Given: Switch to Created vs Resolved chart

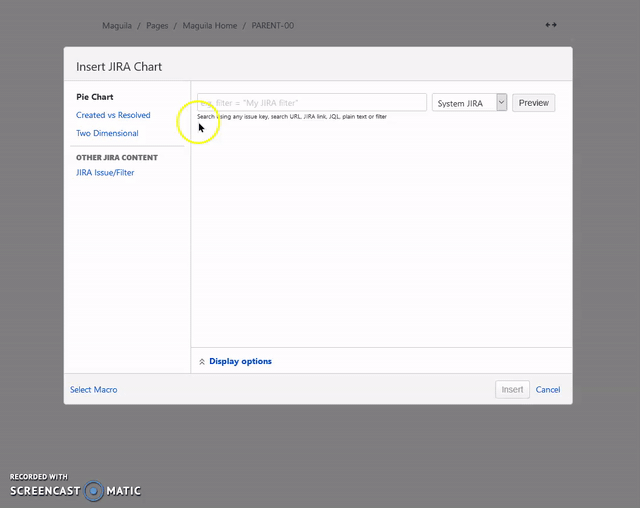Looking at the screenshot, I should 113,115.
